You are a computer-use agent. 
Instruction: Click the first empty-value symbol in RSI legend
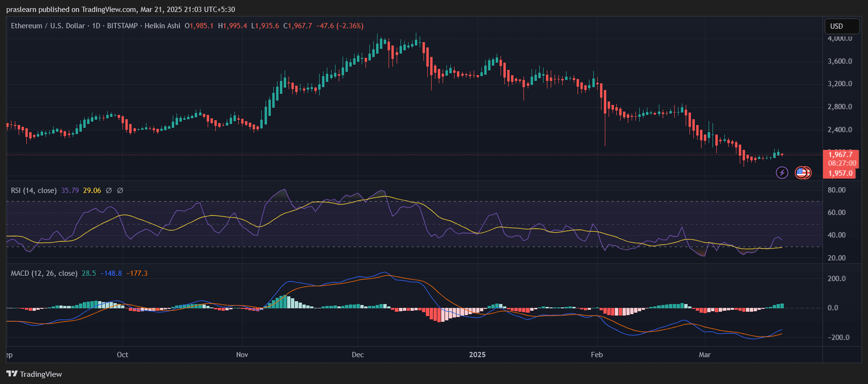click(109, 191)
